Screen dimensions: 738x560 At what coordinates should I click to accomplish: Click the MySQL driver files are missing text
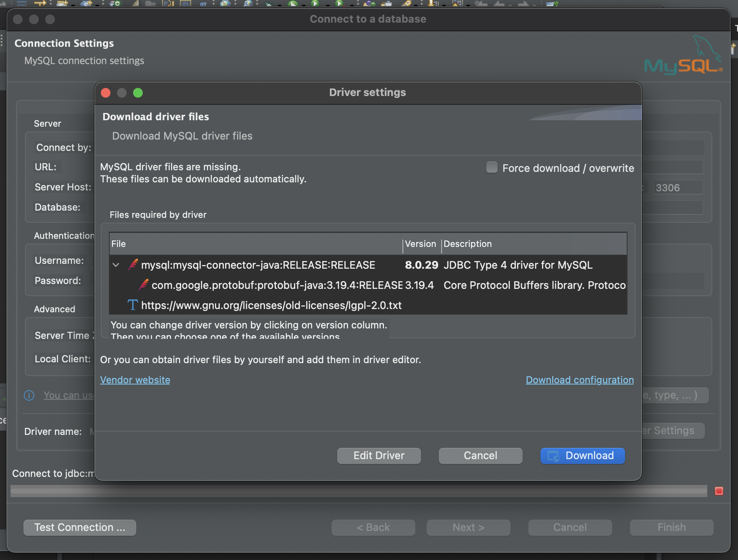click(x=170, y=167)
